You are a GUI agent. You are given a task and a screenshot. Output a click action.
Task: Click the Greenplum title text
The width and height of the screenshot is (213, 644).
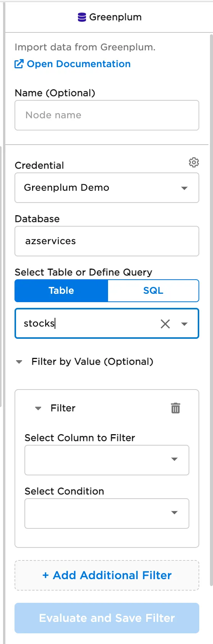click(x=115, y=17)
